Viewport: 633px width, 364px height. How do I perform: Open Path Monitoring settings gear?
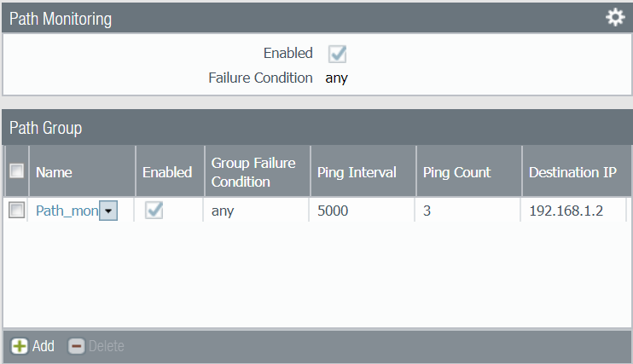(615, 18)
